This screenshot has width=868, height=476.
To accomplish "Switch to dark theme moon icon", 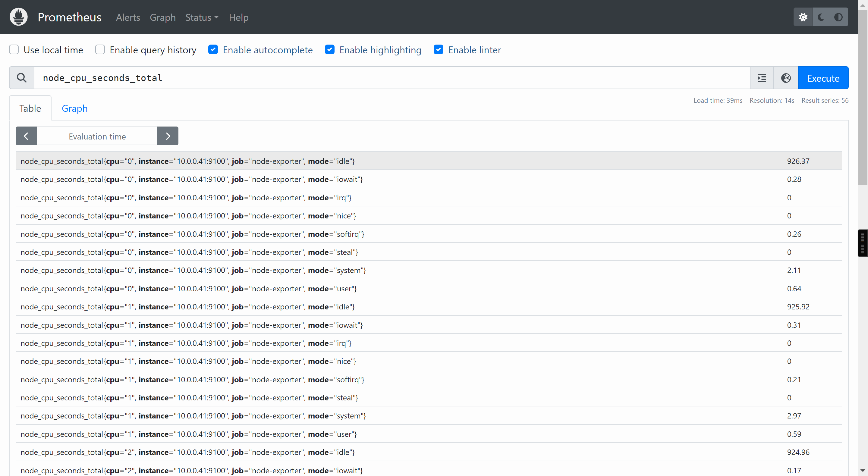I will point(821,17).
